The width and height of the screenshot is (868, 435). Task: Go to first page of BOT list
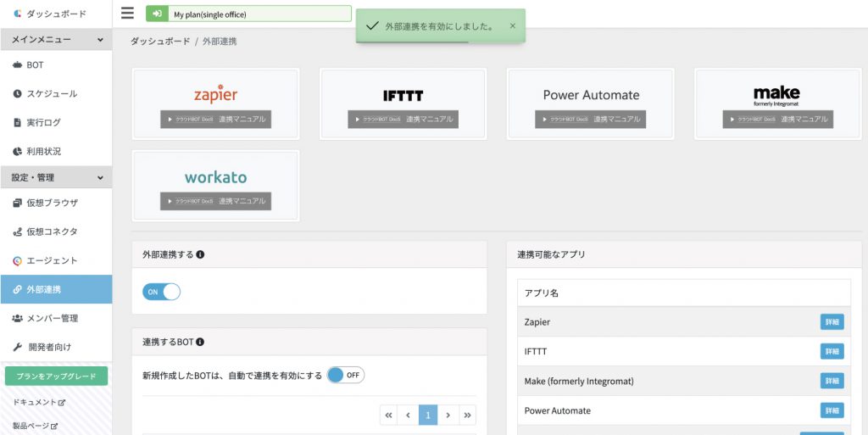[388, 415]
